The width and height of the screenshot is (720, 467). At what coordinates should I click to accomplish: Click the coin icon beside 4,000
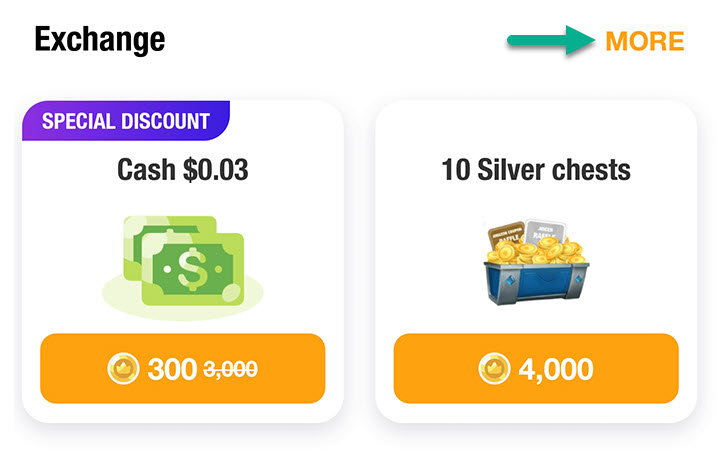(495, 369)
